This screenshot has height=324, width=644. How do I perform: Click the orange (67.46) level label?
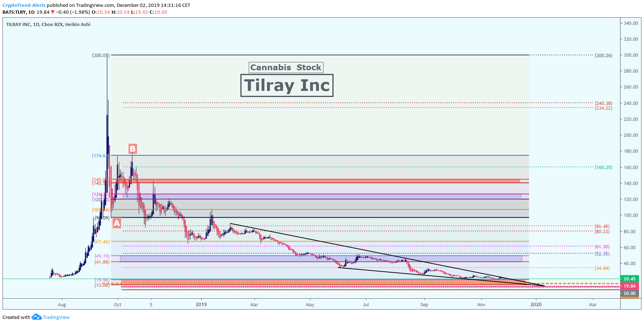point(102,241)
